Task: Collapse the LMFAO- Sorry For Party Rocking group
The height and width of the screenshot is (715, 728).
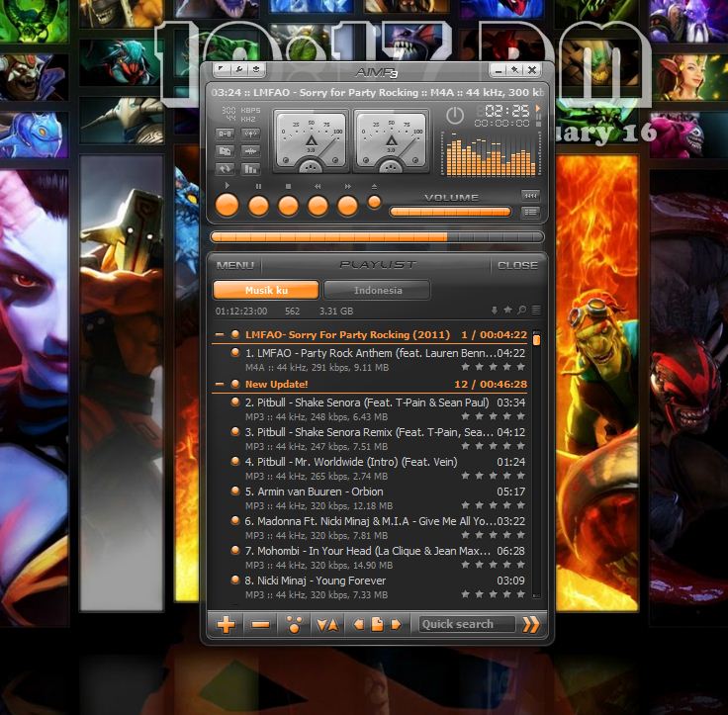Action: click(x=220, y=334)
